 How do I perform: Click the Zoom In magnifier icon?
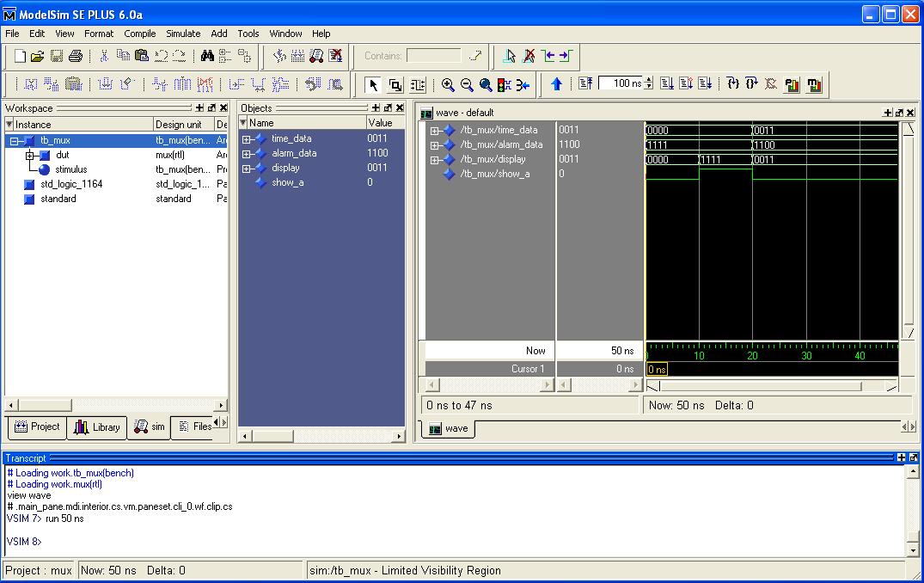(448, 85)
